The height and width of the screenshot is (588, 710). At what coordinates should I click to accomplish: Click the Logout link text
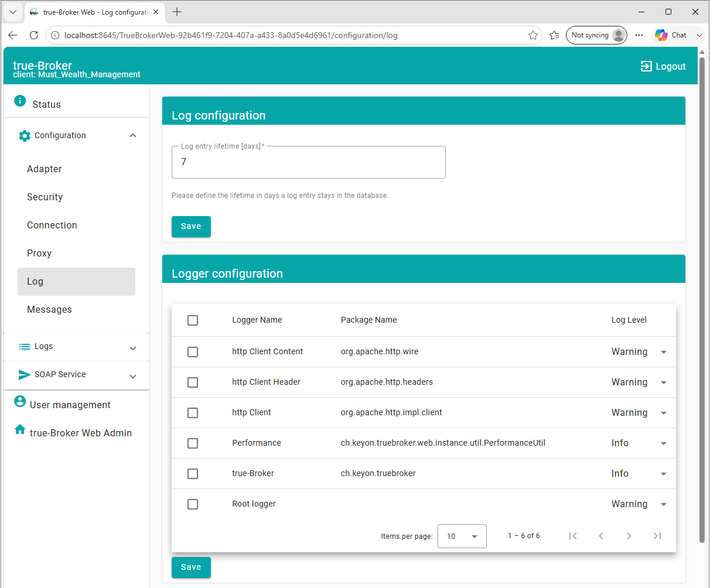[x=671, y=67]
